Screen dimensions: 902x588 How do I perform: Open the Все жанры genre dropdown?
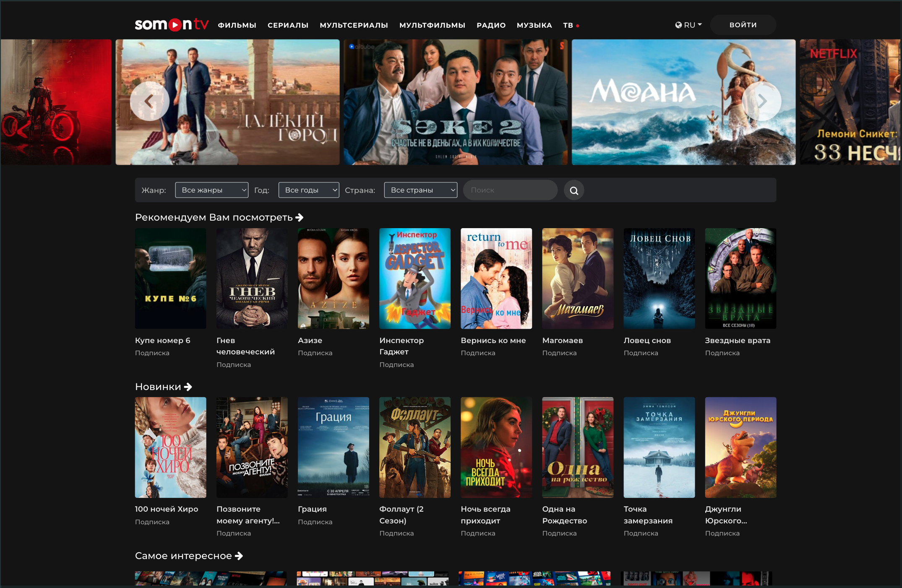(x=212, y=190)
